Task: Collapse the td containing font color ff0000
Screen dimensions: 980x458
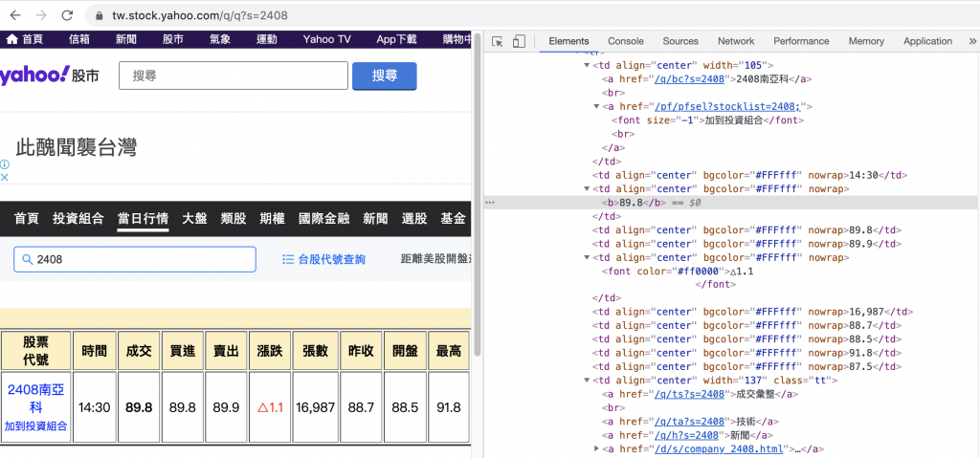Action: [x=587, y=257]
